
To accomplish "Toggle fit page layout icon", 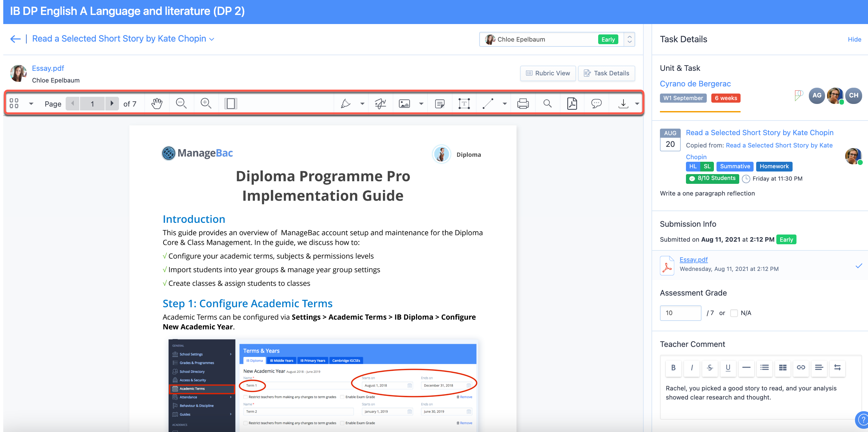I will (x=231, y=103).
